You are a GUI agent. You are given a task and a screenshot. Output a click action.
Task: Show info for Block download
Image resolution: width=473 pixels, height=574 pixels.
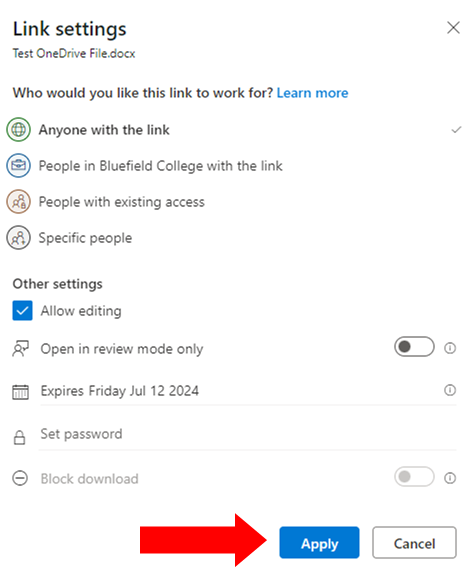pyautogui.click(x=450, y=478)
